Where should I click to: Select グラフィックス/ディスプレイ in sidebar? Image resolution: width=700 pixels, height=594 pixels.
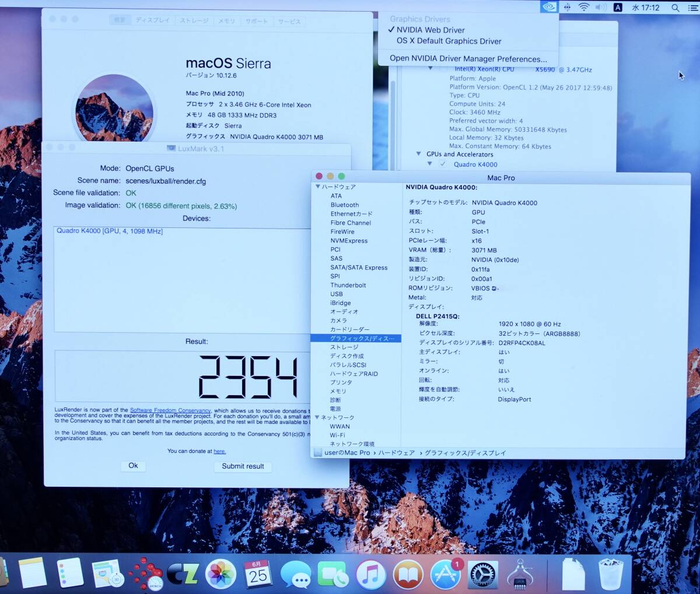[356, 338]
